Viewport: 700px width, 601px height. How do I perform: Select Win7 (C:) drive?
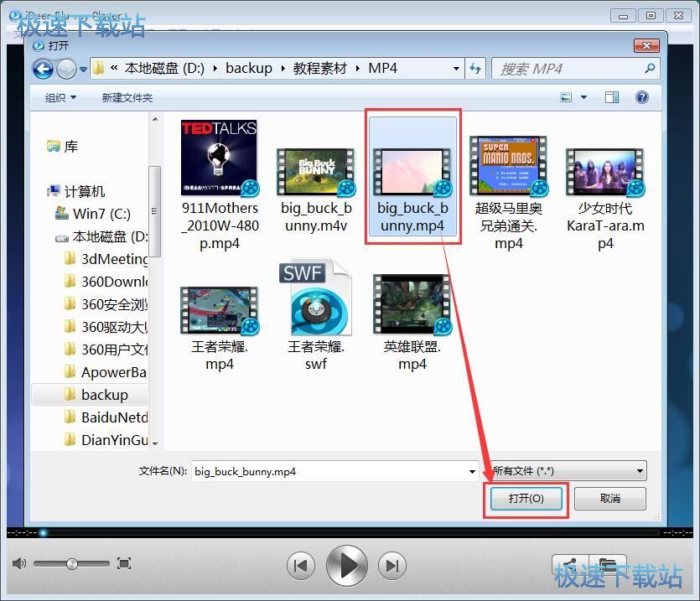(93, 214)
